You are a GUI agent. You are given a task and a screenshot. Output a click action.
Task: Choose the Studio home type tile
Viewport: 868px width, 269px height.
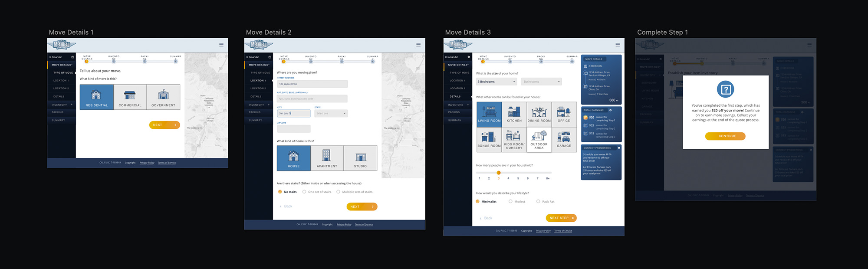(360, 158)
